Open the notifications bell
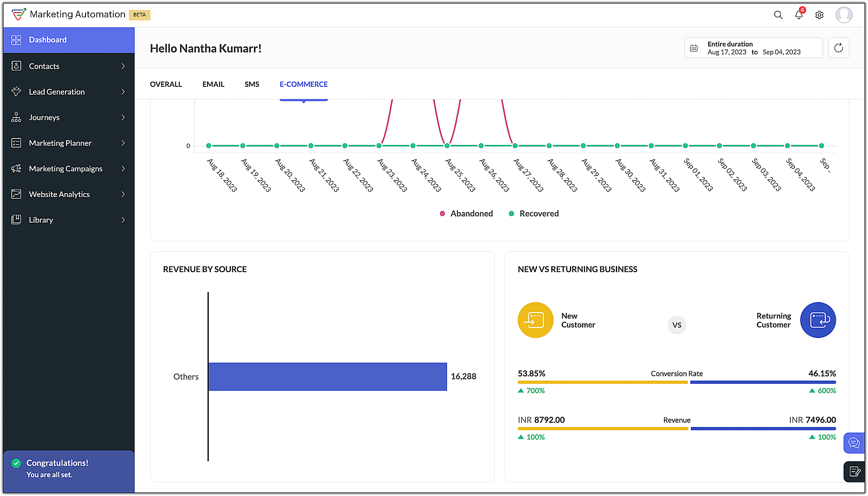The height and width of the screenshot is (496, 868). [x=799, y=15]
